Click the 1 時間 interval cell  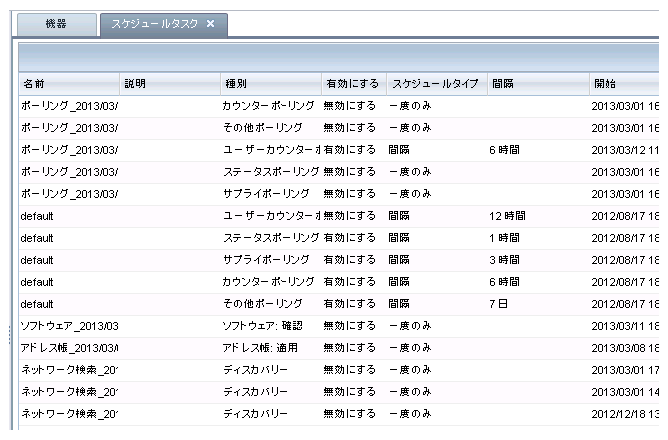(x=507, y=237)
